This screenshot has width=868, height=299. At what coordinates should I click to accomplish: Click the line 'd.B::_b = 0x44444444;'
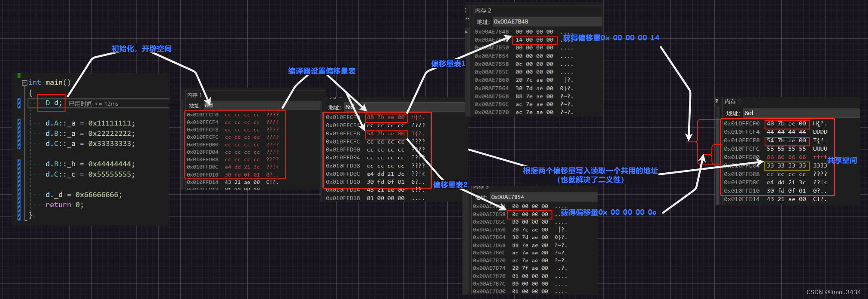(90, 164)
